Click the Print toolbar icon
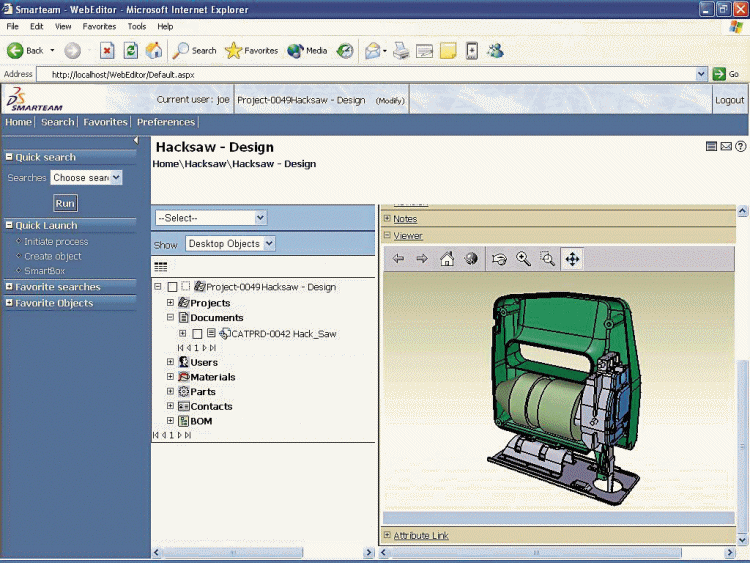The width and height of the screenshot is (750, 563). click(401, 51)
